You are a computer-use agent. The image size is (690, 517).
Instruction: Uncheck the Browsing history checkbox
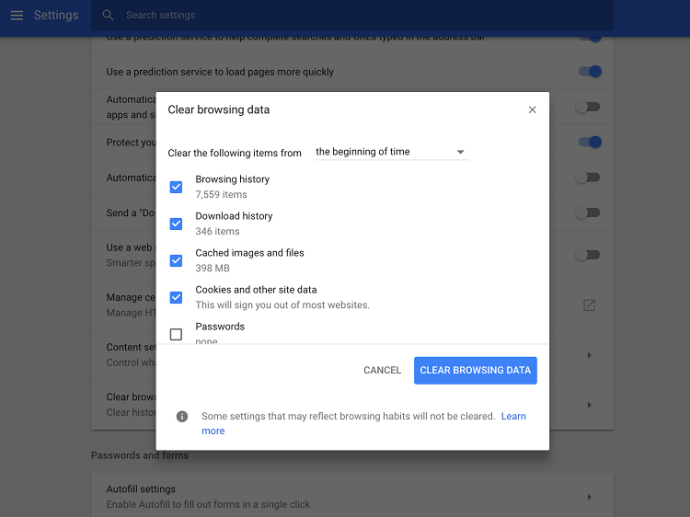point(176,187)
